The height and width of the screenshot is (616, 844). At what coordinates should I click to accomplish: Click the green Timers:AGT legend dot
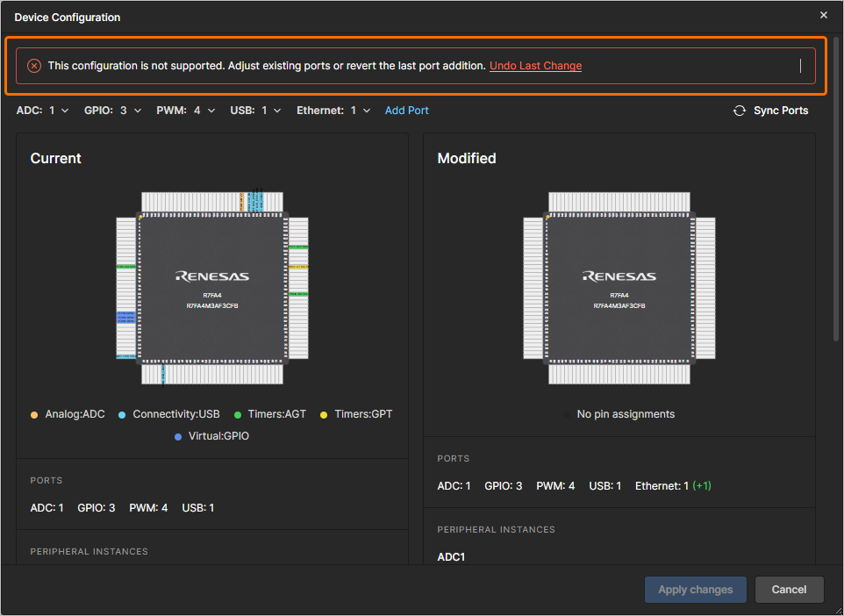point(238,414)
